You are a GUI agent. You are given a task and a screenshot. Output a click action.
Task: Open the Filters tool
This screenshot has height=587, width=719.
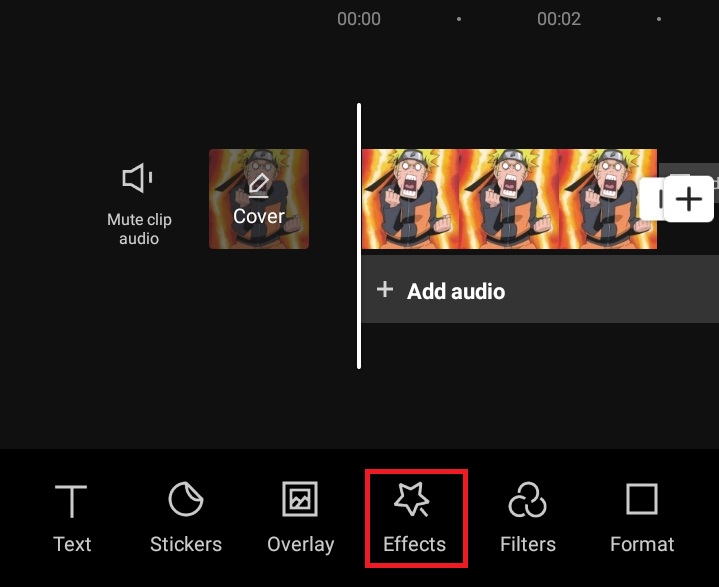[x=528, y=518]
